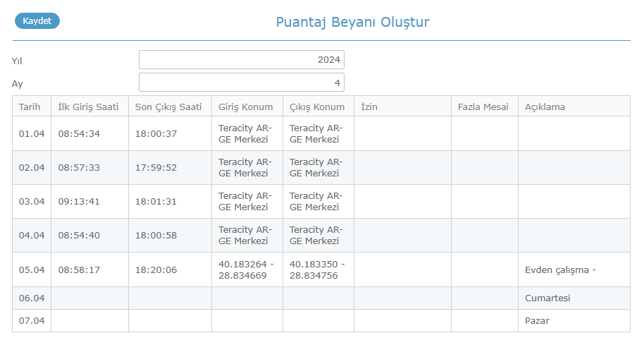The width and height of the screenshot is (644, 345).
Task: Select entry time 08:54:40 on 04.04
Action: point(79,235)
